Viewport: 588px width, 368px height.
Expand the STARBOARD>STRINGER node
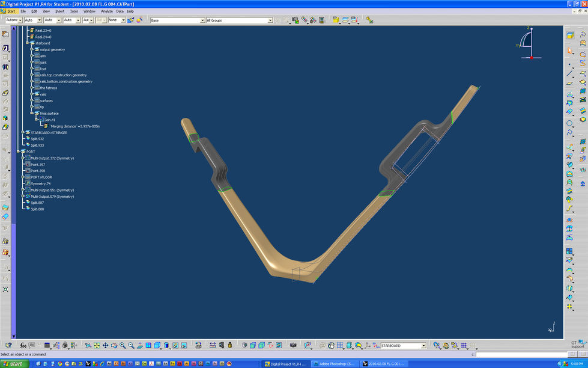[22, 132]
